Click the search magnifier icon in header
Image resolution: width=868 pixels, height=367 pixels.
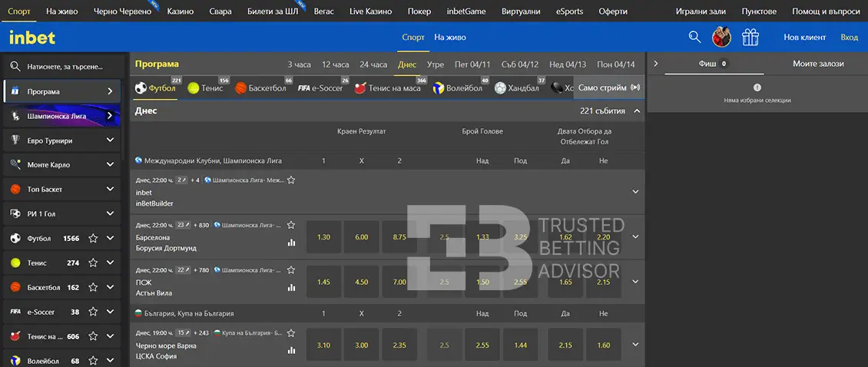[694, 37]
